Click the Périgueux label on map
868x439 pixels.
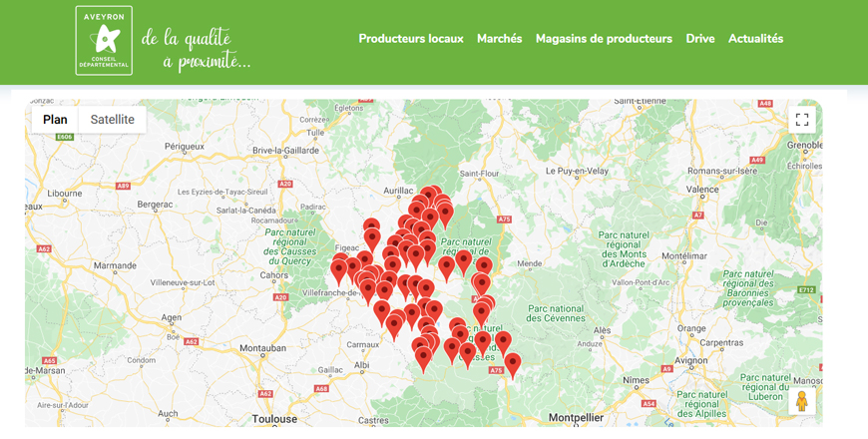click(185, 146)
